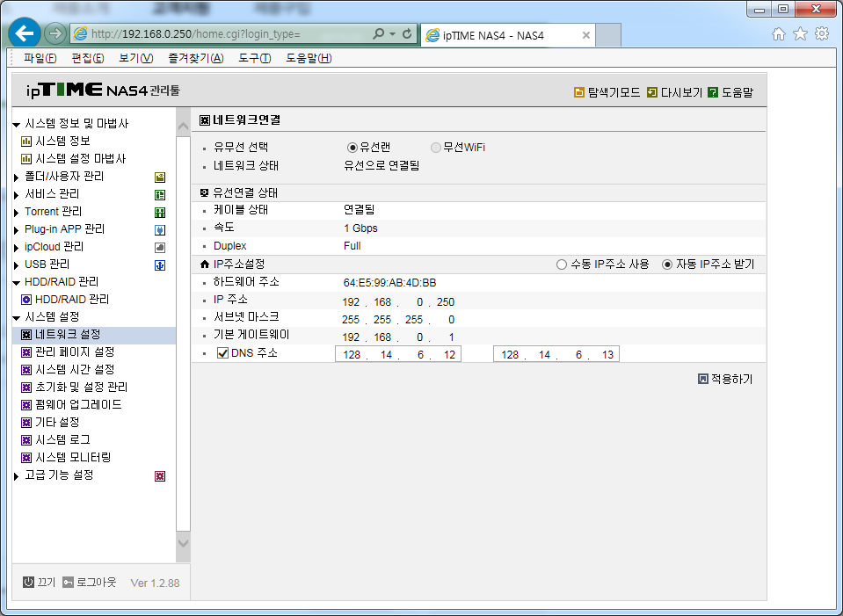Click USB anchor icon beside USB 관리
The height and width of the screenshot is (616, 843).
click(160, 265)
